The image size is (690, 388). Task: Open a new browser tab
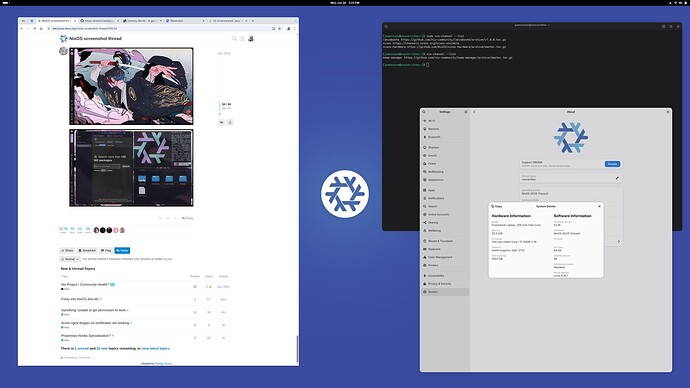tap(253, 21)
